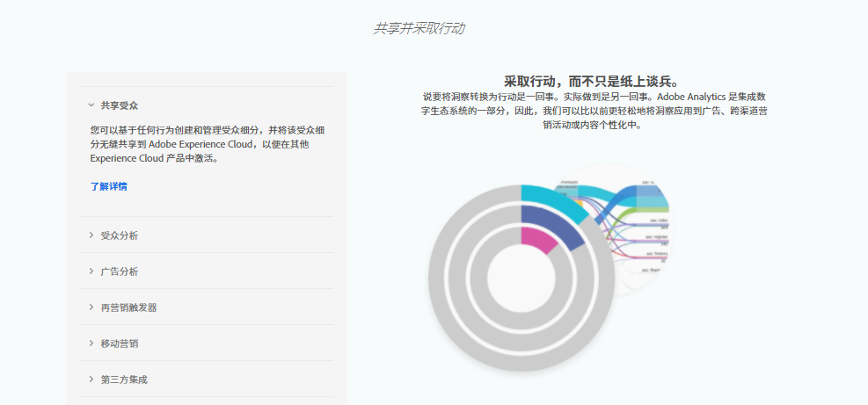Select the 移动营销 accordion item
Viewport: 868px width, 405px height.
[x=207, y=343]
